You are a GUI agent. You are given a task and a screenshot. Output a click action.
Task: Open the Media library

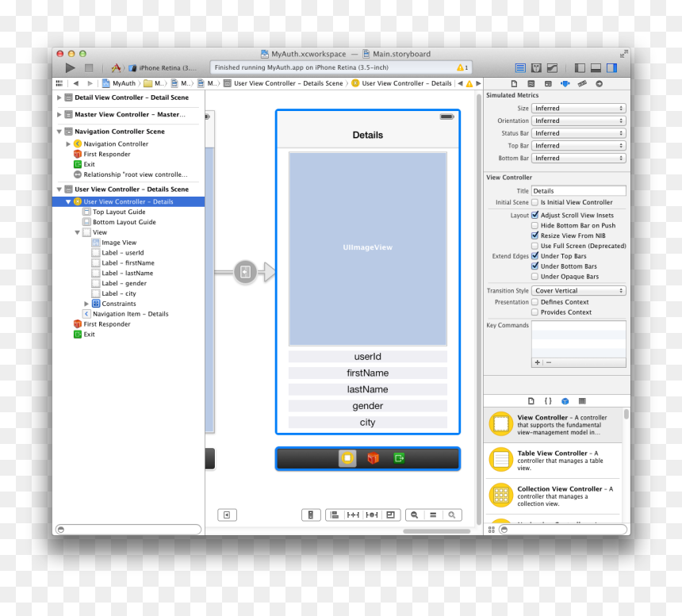582,401
